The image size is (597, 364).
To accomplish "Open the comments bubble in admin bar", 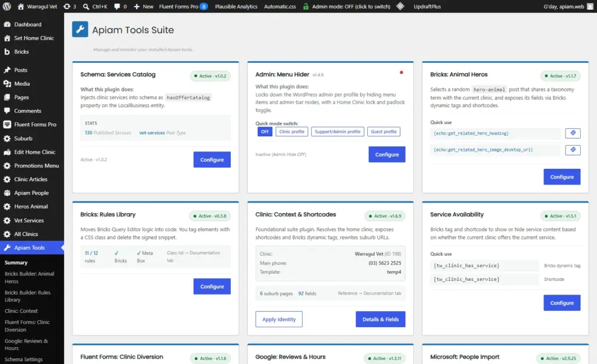I will click(x=117, y=6).
